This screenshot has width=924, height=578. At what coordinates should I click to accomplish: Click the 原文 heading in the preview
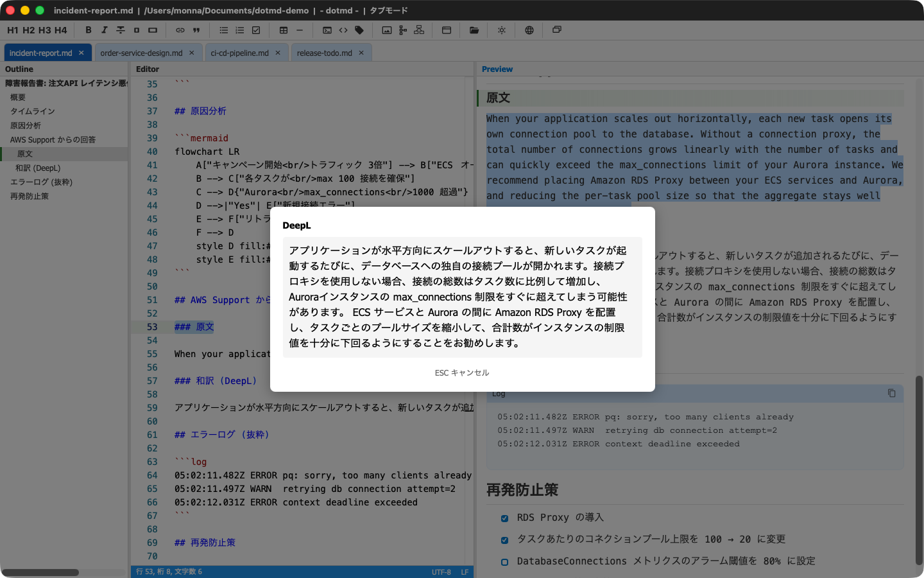[499, 98]
